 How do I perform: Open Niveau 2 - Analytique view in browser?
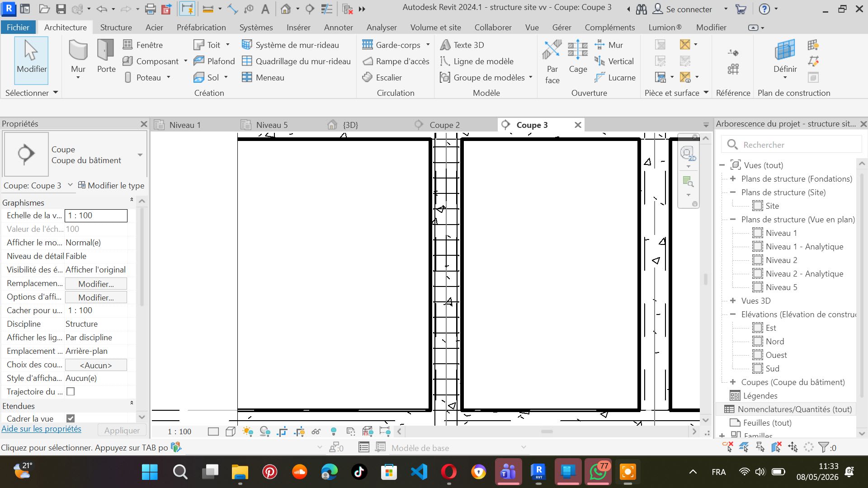click(804, 273)
